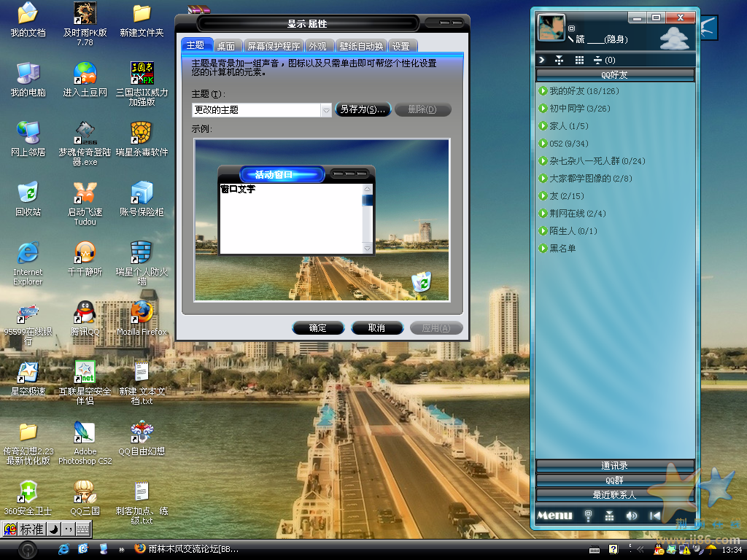Toggle the IME half/full-width moon button
The image size is (747, 560).
pos(53,529)
